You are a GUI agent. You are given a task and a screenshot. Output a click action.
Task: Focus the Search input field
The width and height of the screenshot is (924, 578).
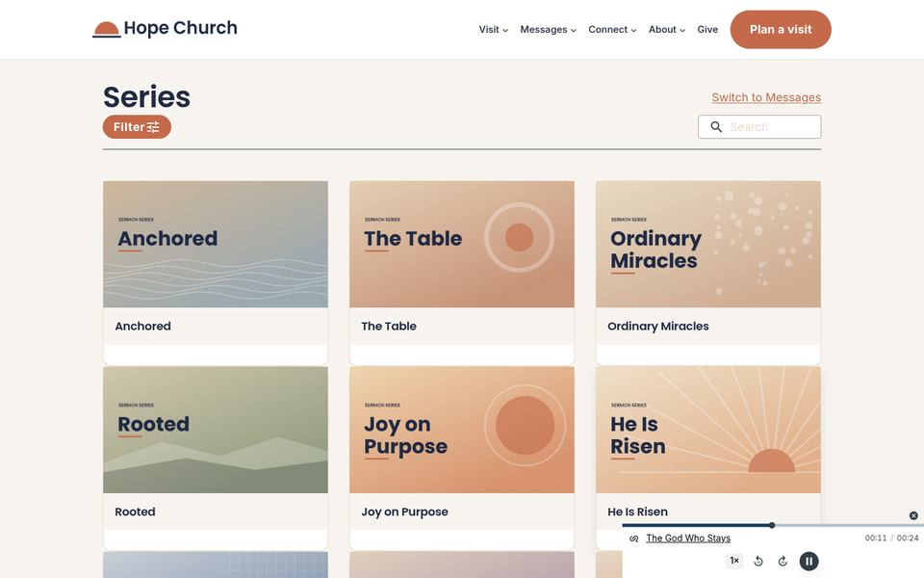(759, 127)
